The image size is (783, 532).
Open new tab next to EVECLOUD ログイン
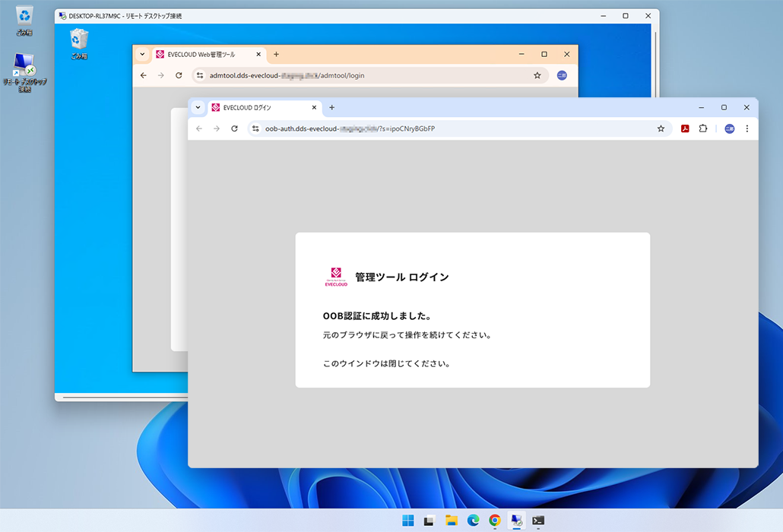click(331, 108)
